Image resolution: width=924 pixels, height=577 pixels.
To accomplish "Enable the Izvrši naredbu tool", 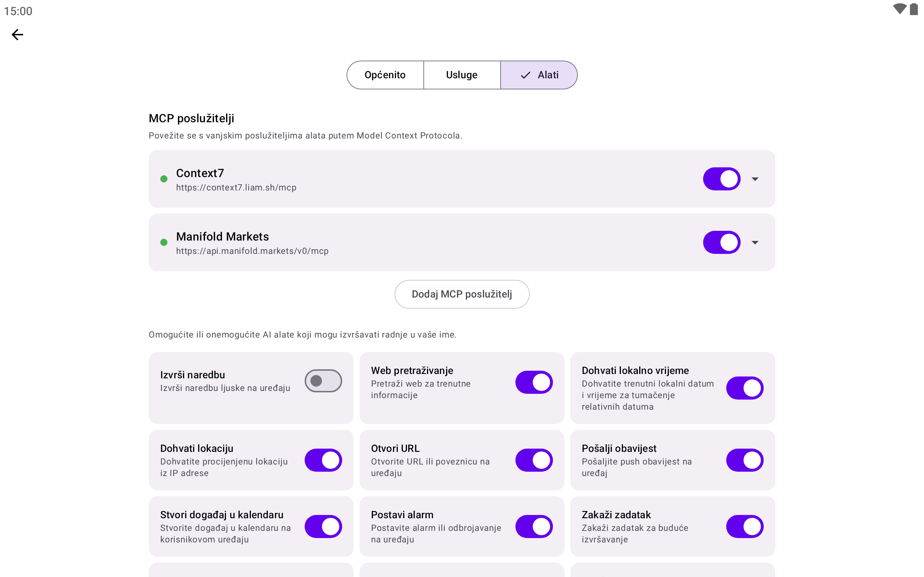I will [323, 381].
